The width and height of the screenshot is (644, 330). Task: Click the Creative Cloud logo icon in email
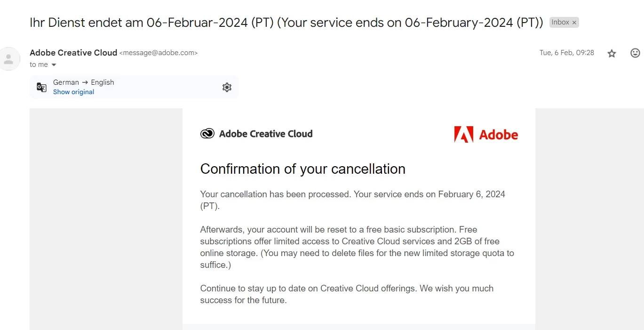[207, 134]
